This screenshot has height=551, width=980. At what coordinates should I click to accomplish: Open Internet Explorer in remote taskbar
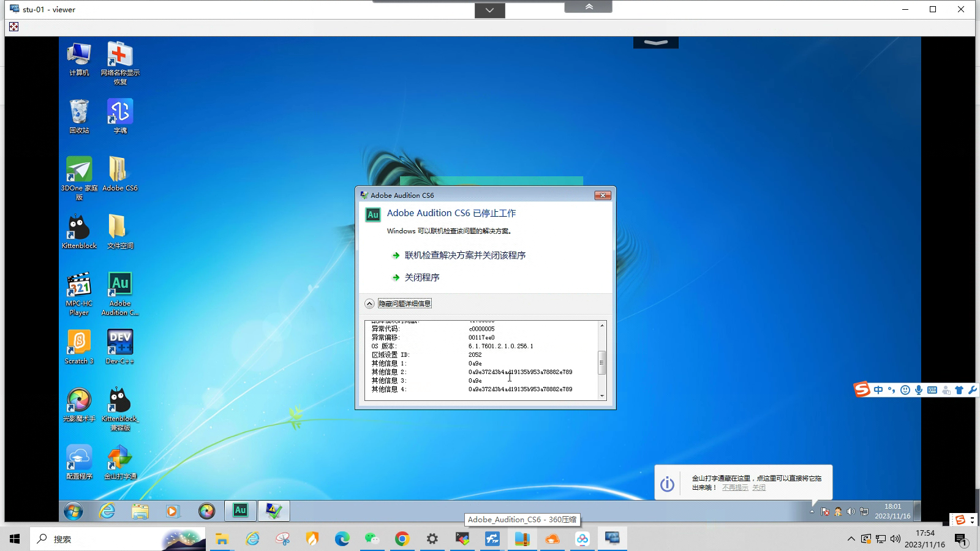107,511
